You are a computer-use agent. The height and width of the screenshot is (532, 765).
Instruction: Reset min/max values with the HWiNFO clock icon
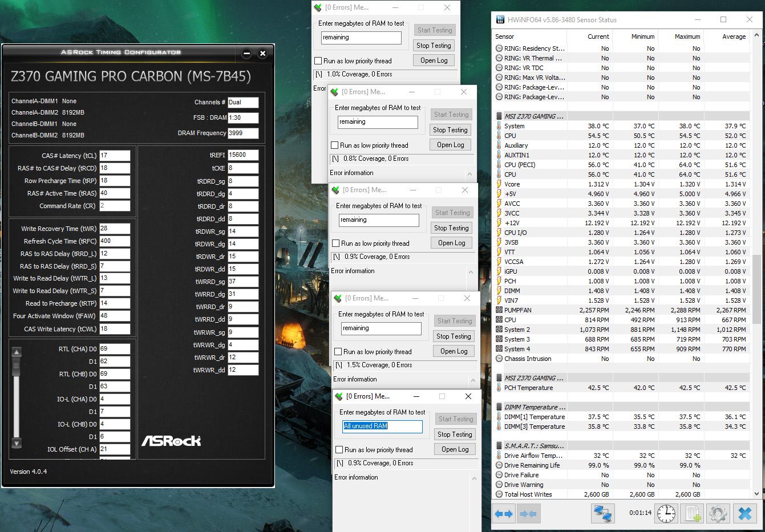click(666, 514)
